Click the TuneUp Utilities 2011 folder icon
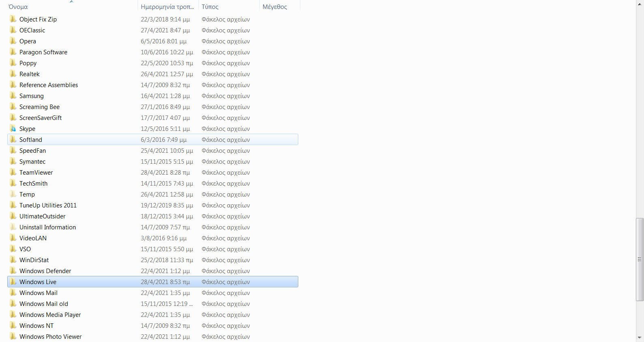This screenshot has height=342, width=644. (13, 205)
